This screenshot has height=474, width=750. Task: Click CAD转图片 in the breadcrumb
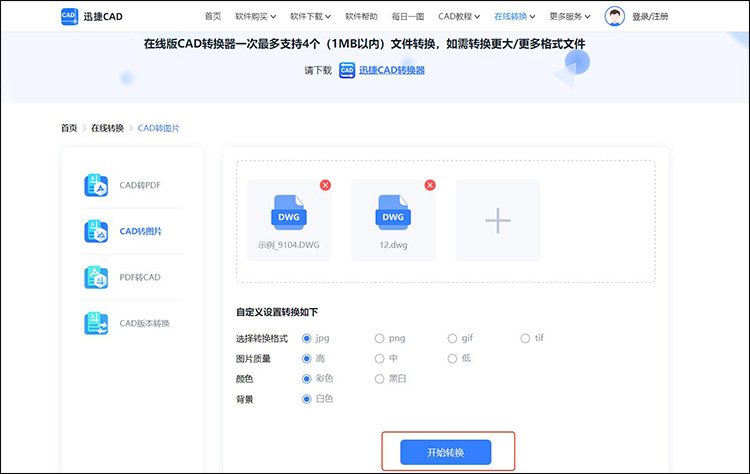coord(158,128)
